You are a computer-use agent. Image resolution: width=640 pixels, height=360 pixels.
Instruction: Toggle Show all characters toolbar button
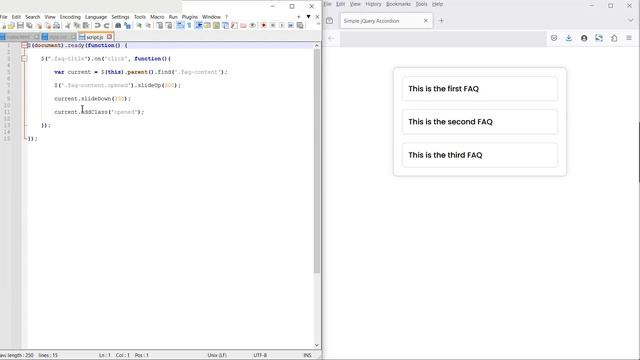point(189,25)
